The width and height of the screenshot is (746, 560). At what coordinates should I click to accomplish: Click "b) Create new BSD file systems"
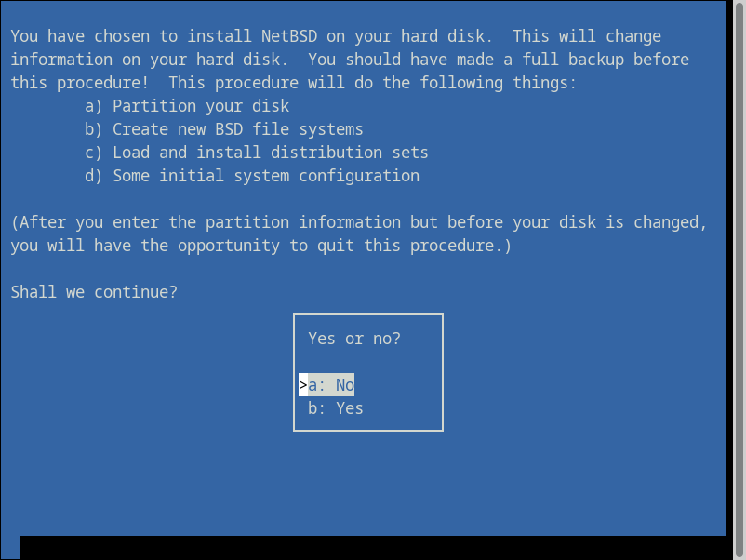tap(224, 129)
